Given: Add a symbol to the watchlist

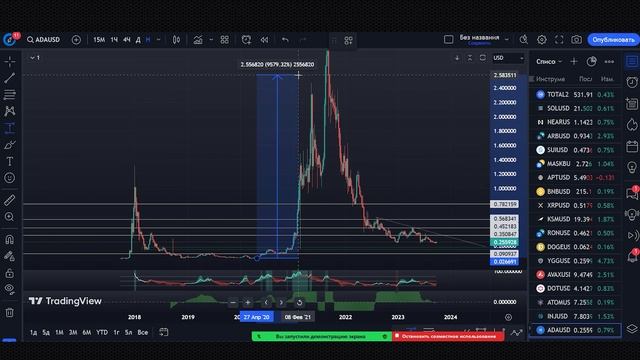Looking at the screenshot, I should [x=574, y=61].
